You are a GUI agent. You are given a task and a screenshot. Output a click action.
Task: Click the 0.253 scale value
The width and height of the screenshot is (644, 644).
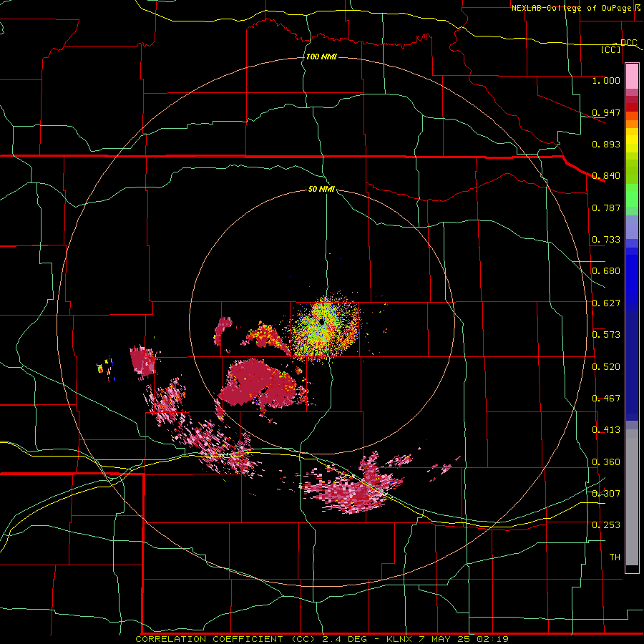(x=606, y=525)
